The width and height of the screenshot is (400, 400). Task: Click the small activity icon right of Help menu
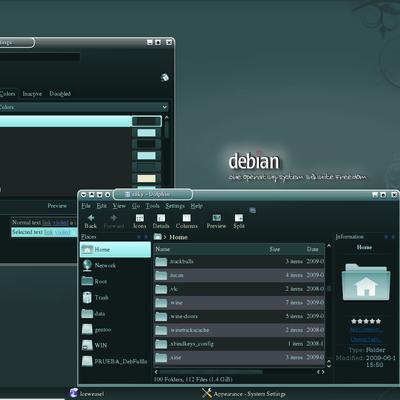tap(253, 210)
